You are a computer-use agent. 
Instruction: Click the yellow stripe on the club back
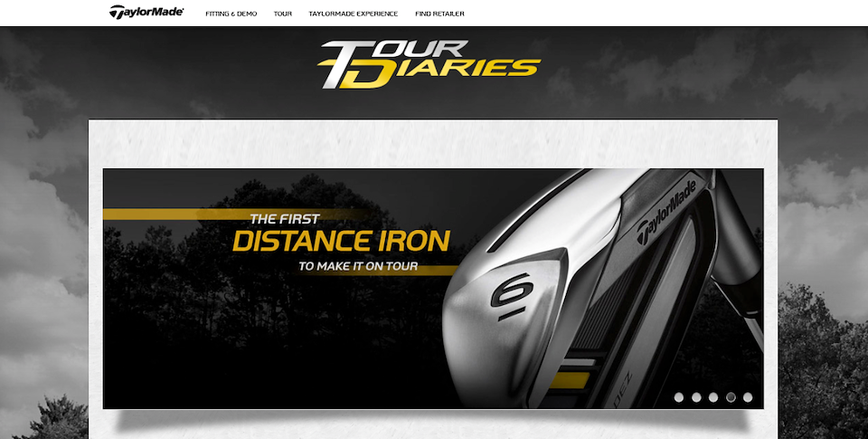(569, 380)
